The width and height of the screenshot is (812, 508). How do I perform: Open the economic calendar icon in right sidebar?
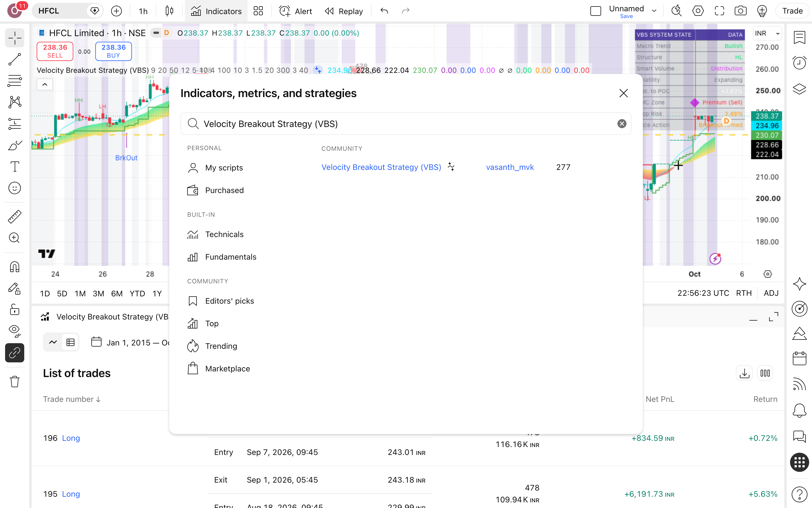pyautogui.click(x=799, y=358)
